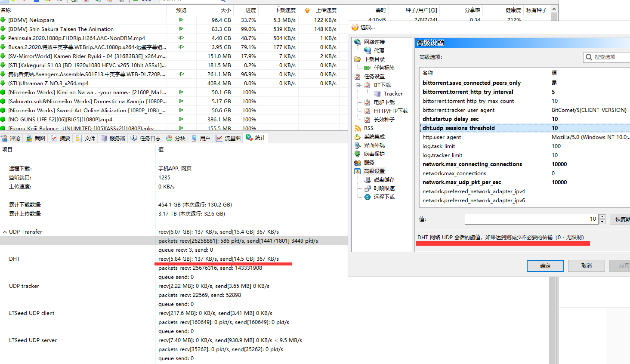Viewport: 630px width, 364px height.
Task: Preview the Kimi no Na wa torrent
Action: click(181, 92)
